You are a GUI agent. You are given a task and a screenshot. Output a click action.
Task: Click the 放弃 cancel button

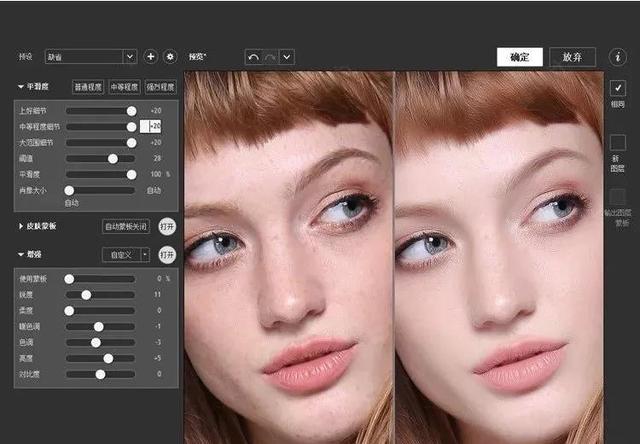(573, 57)
